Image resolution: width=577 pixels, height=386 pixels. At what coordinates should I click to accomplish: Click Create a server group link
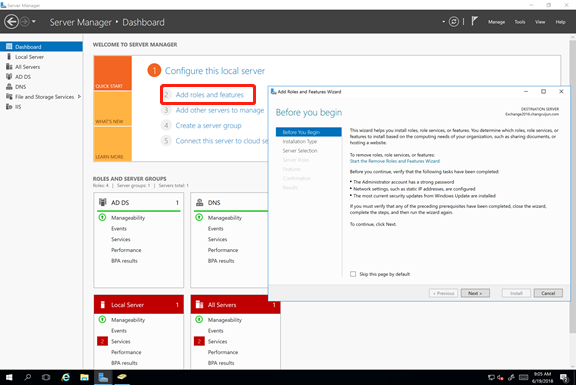coord(208,125)
